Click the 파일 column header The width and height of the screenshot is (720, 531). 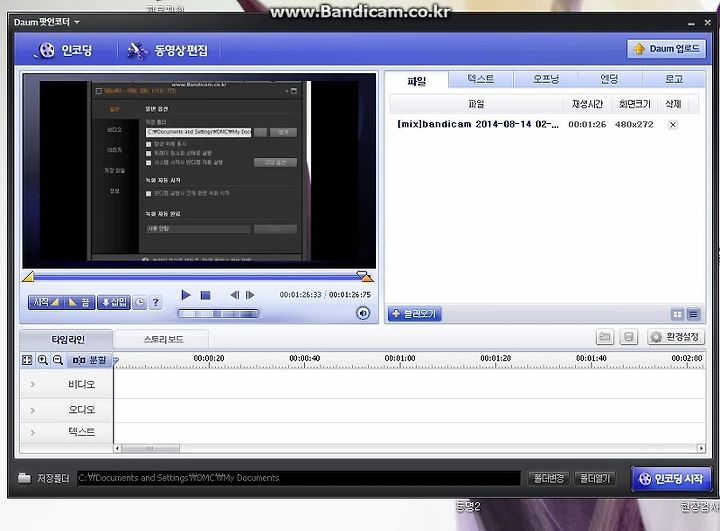click(x=476, y=104)
